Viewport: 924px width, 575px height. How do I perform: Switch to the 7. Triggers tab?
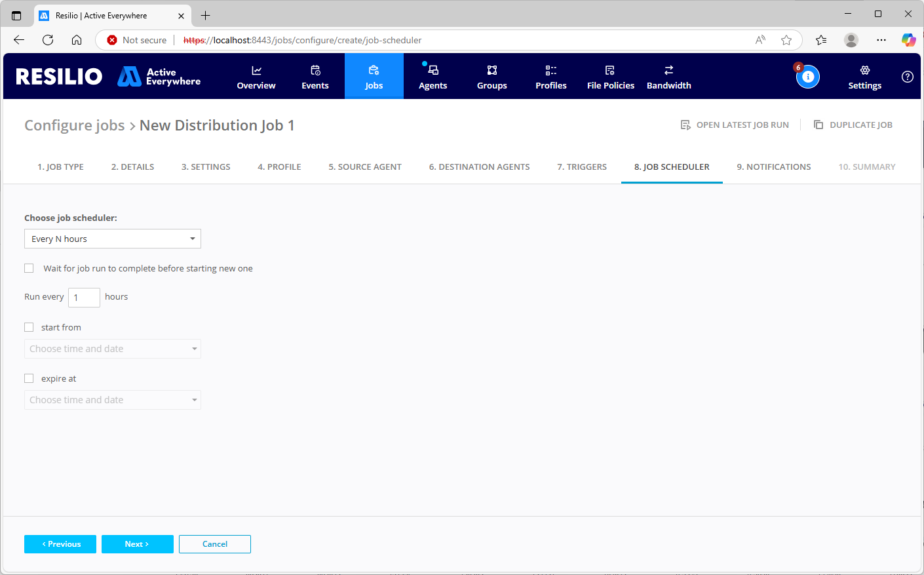[x=582, y=167]
